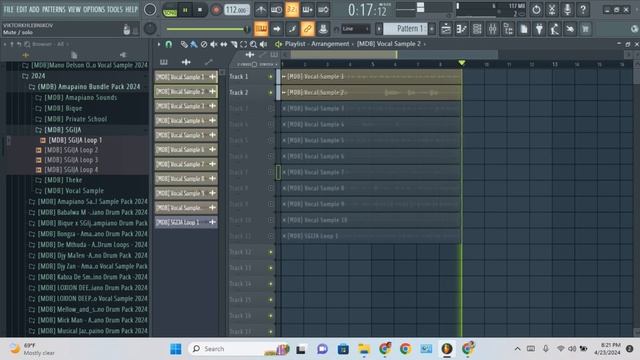Open the Playlist view icon
The width and height of the screenshot is (640, 360).
click(446, 29)
